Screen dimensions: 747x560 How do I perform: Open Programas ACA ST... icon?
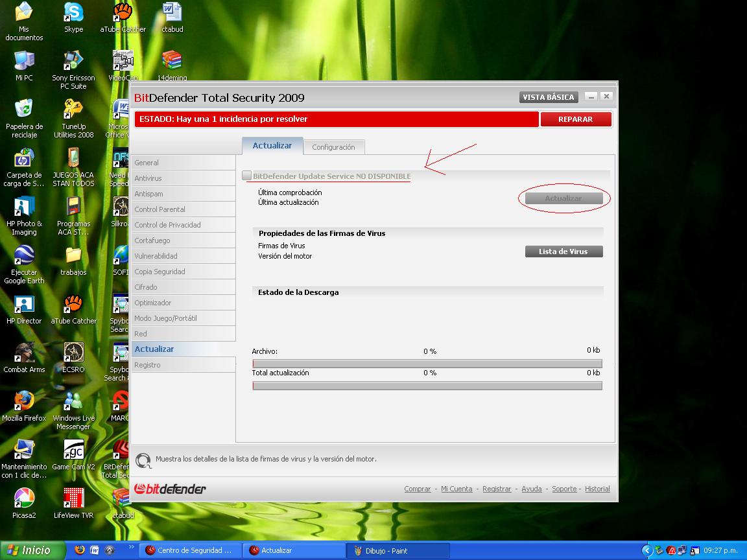(x=73, y=216)
